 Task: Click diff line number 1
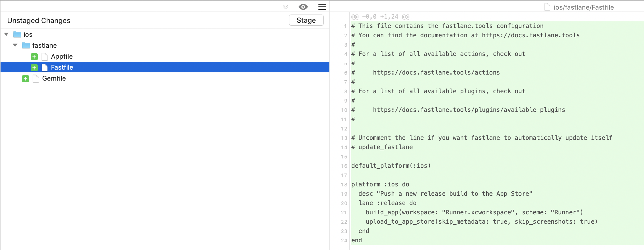345,26
